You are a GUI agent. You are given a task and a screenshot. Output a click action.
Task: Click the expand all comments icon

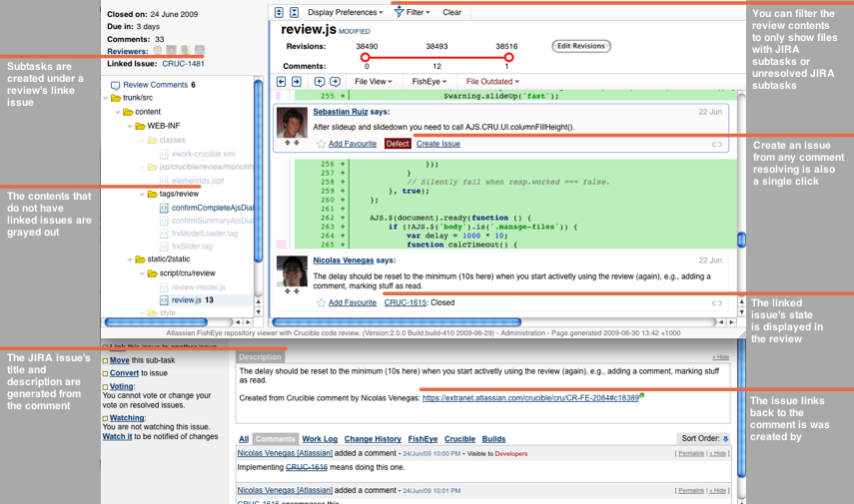click(279, 12)
